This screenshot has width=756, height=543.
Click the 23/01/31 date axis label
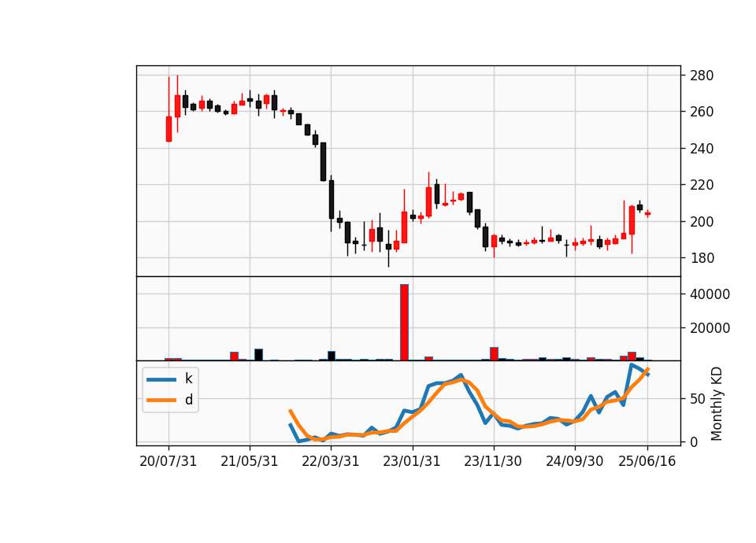(x=412, y=461)
